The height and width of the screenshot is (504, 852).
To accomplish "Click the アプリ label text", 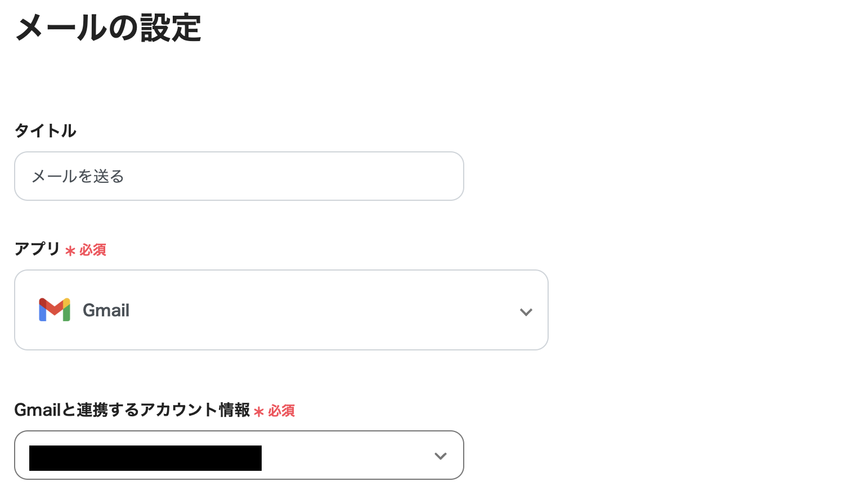I will pyautogui.click(x=36, y=250).
